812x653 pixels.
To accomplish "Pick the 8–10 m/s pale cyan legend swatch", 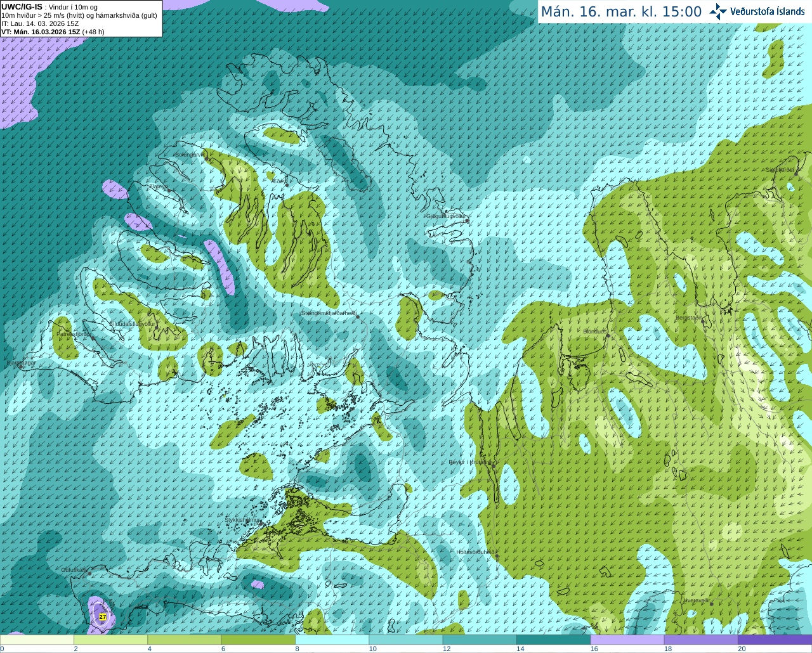I will point(332,640).
